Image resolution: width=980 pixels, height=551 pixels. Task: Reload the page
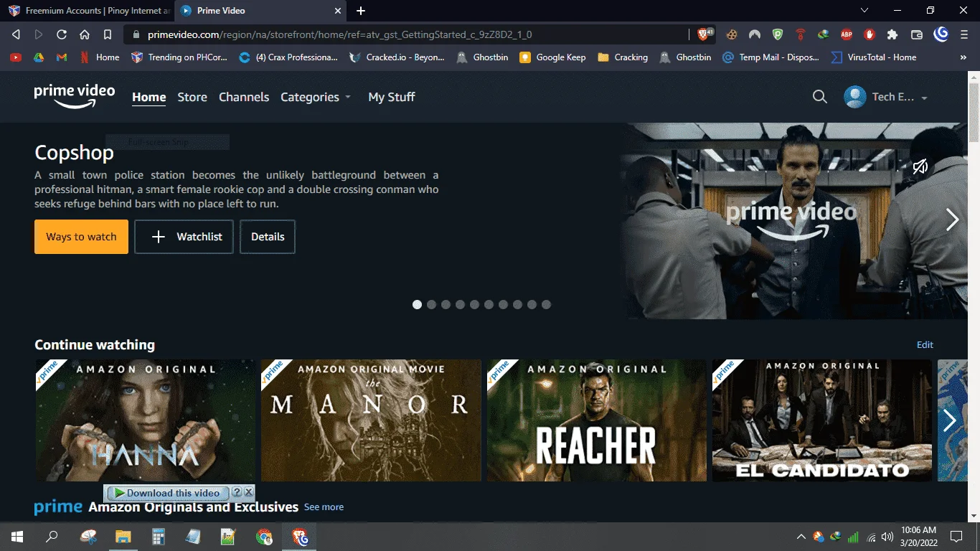pos(62,34)
